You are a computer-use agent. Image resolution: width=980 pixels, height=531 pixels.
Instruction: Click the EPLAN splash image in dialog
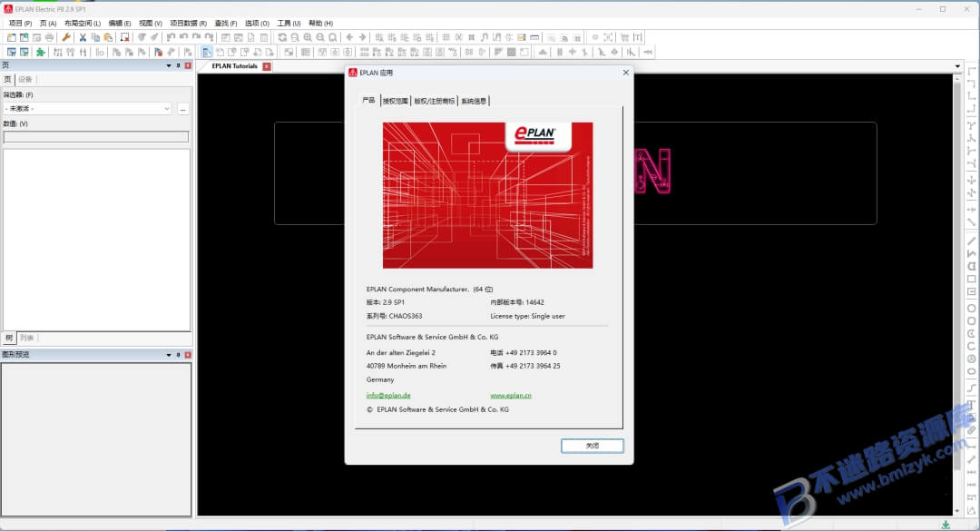click(x=487, y=195)
